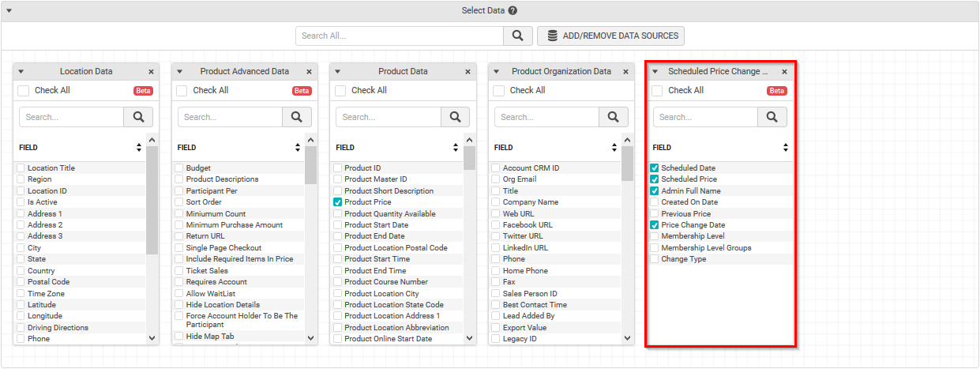Click the Search All input field

[400, 36]
